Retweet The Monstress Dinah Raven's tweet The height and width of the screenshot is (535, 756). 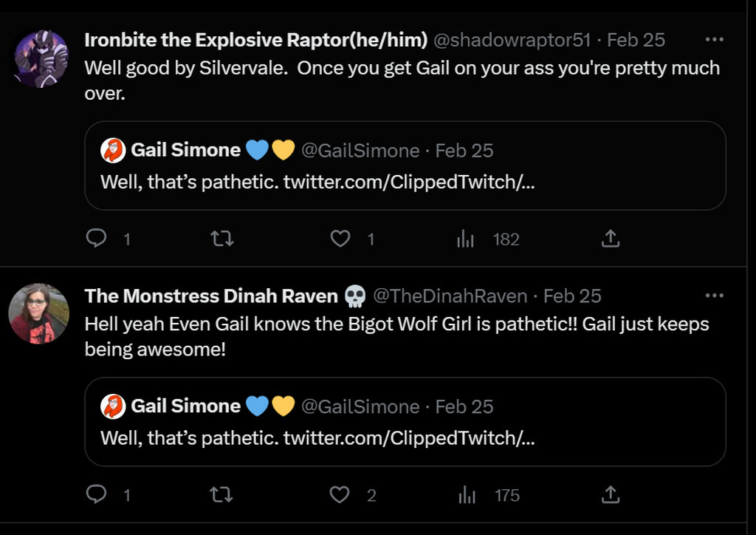(x=221, y=494)
